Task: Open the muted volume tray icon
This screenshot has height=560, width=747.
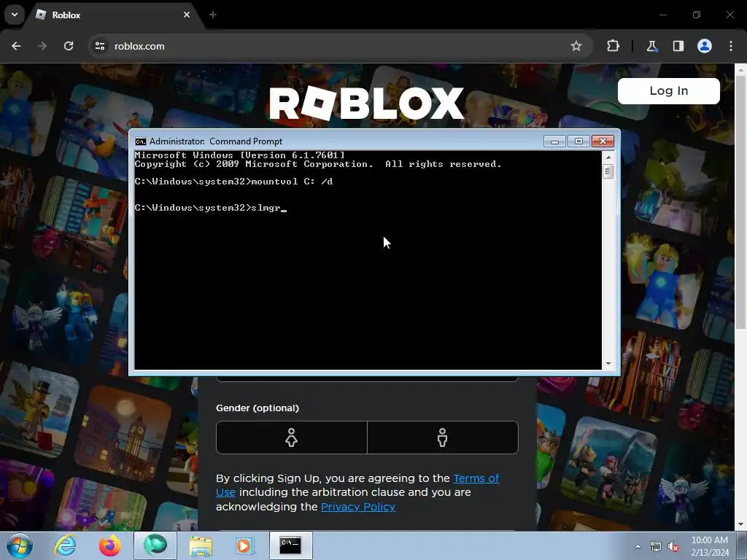Action: [673, 547]
